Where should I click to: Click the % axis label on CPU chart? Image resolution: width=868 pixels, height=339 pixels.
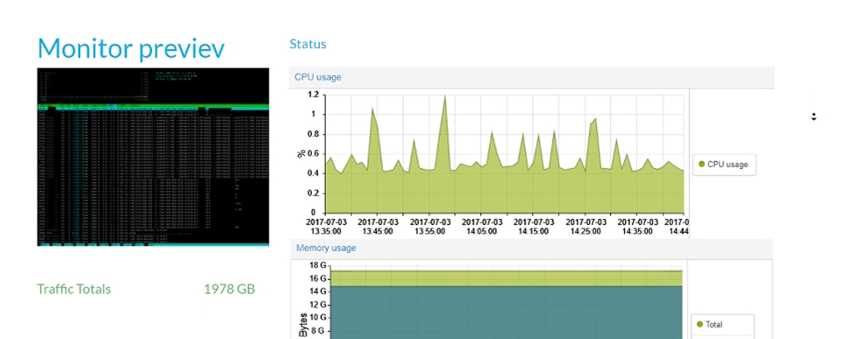coord(301,154)
